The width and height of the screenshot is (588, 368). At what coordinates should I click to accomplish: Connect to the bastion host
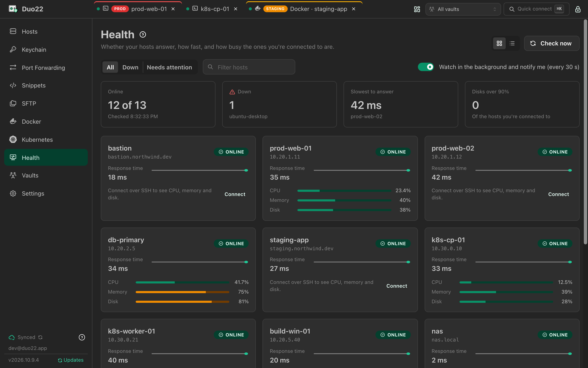[235, 194]
